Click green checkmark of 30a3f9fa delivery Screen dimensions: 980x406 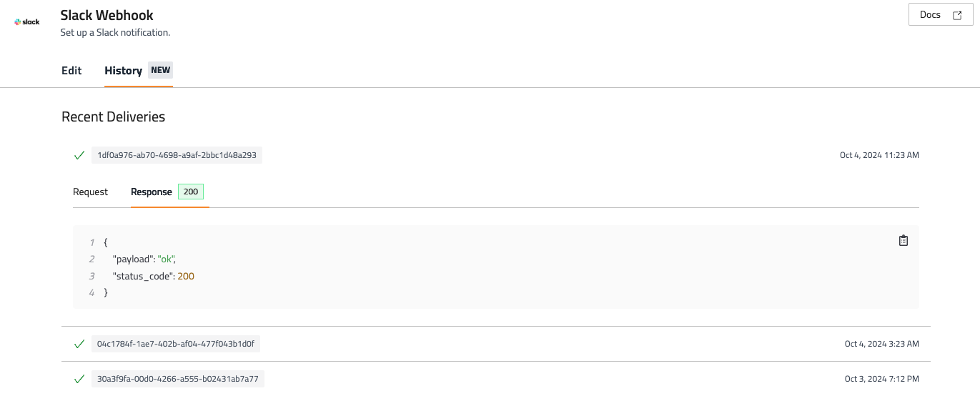(x=79, y=379)
